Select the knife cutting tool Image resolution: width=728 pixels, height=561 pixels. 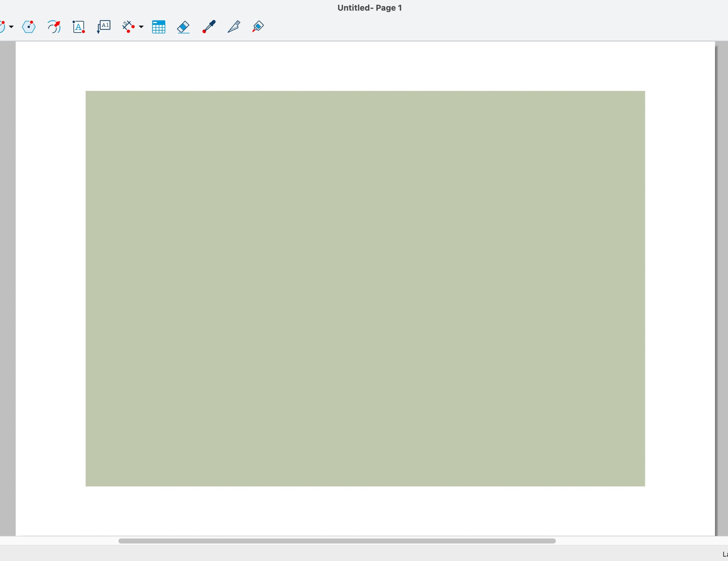point(234,27)
